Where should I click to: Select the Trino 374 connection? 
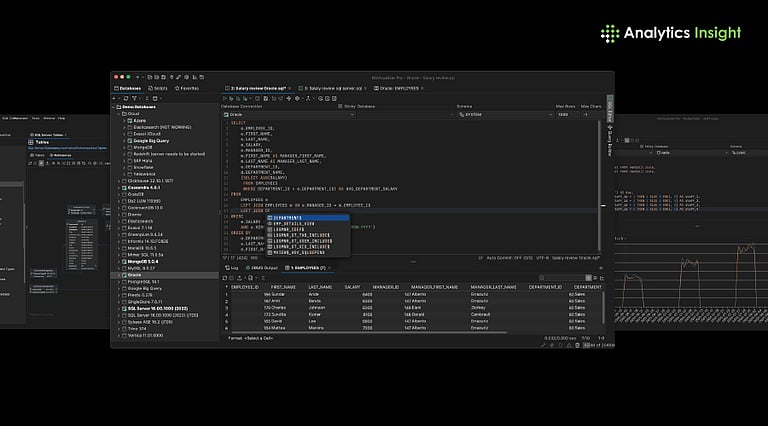(137, 329)
